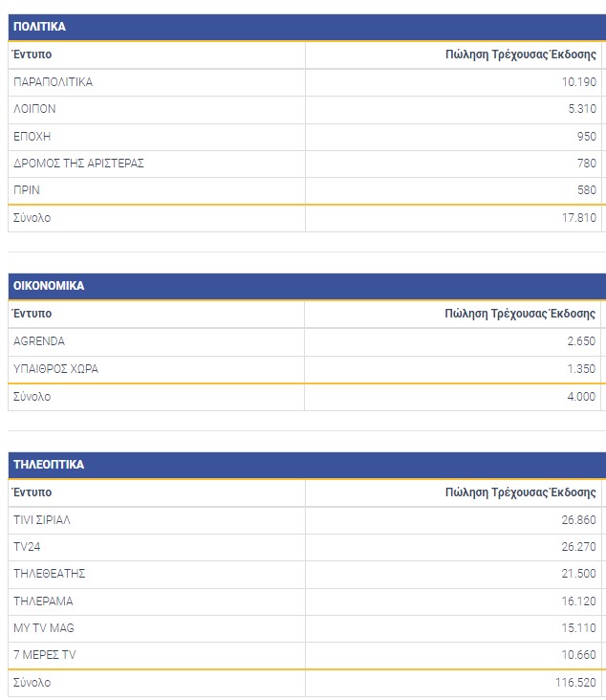Select ΤΗΛΕΘΕΑΤΗΣ in the TV table
606x700 pixels.
50,574
